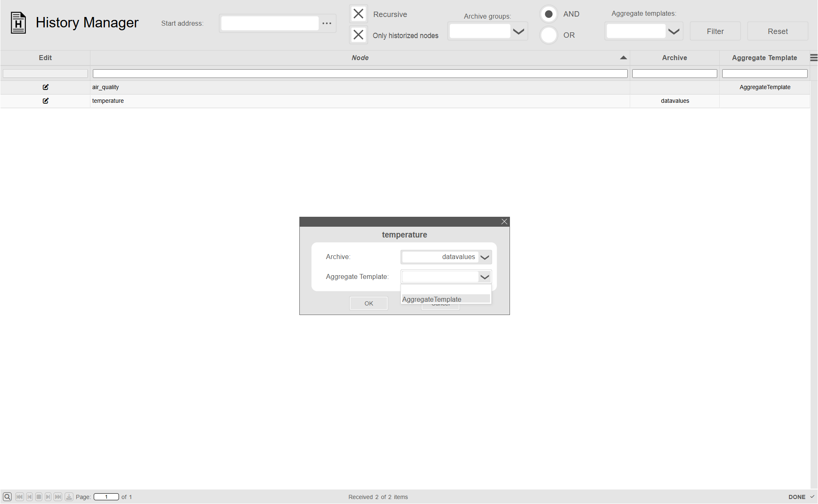Click the download icon in footer bar

(x=69, y=497)
